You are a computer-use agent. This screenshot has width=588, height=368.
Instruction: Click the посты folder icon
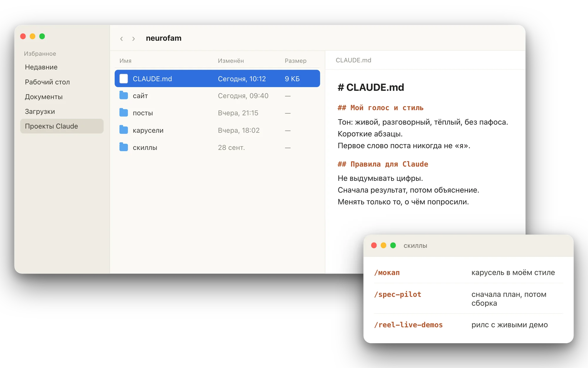pyautogui.click(x=123, y=113)
